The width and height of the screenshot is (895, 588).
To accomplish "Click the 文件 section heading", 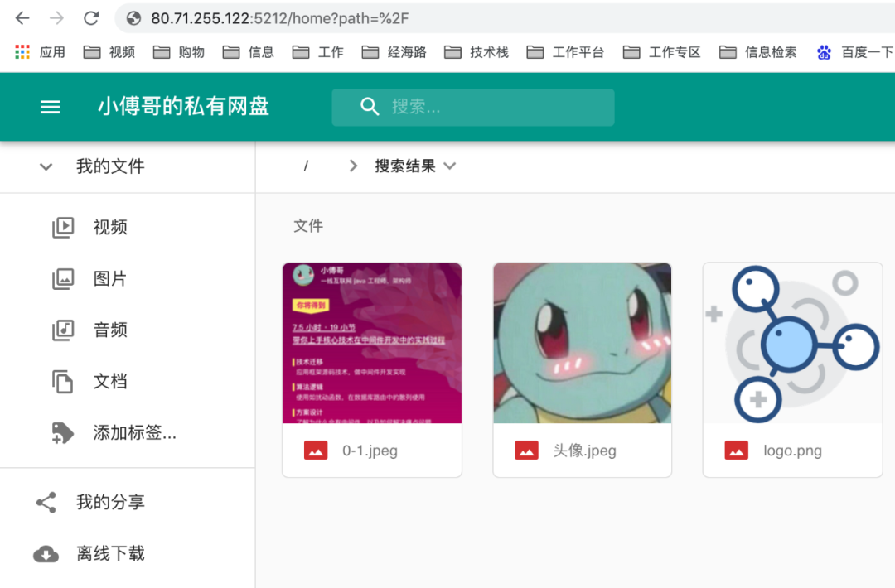I will [x=308, y=226].
